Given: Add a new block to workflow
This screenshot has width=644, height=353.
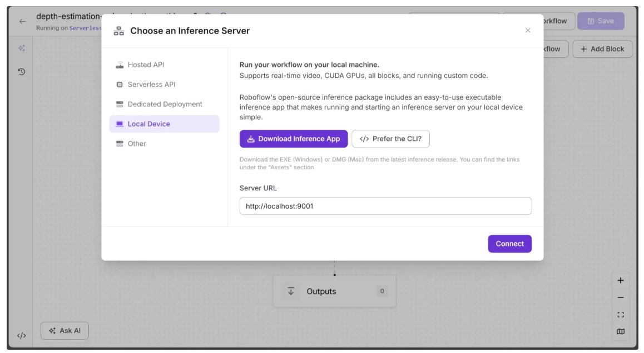Looking at the screenshot, I should pyautogui.click(x=602, y=49).
